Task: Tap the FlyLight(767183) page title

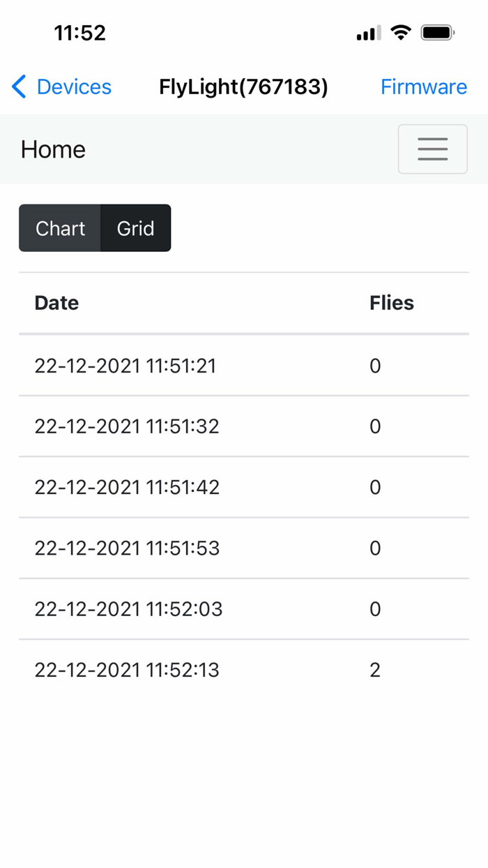Action: 243,87
